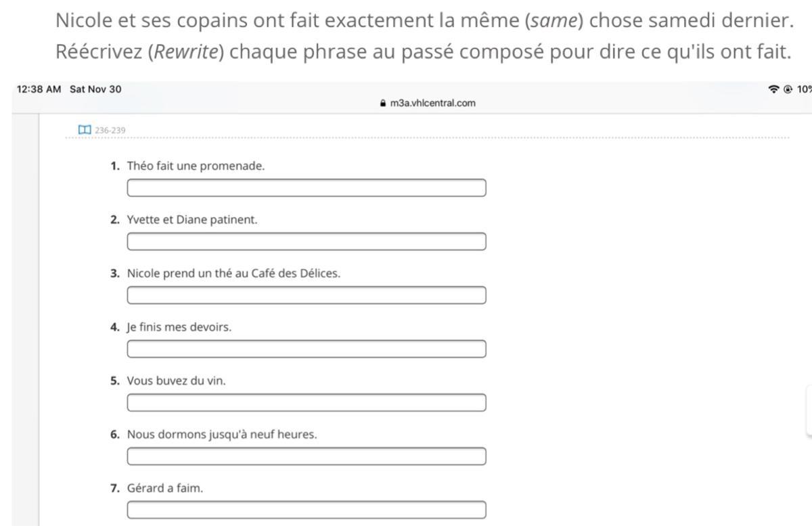Tap the orientation lock status icon

788,89
